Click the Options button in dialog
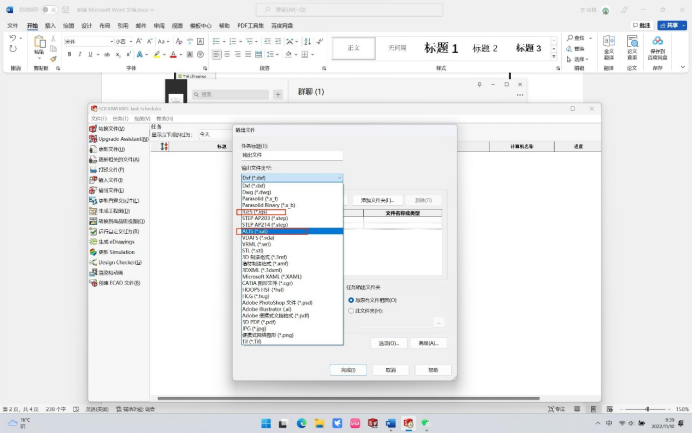Viewport: 693px width, 433px height. pyautogui.click(x=388, y=343)
